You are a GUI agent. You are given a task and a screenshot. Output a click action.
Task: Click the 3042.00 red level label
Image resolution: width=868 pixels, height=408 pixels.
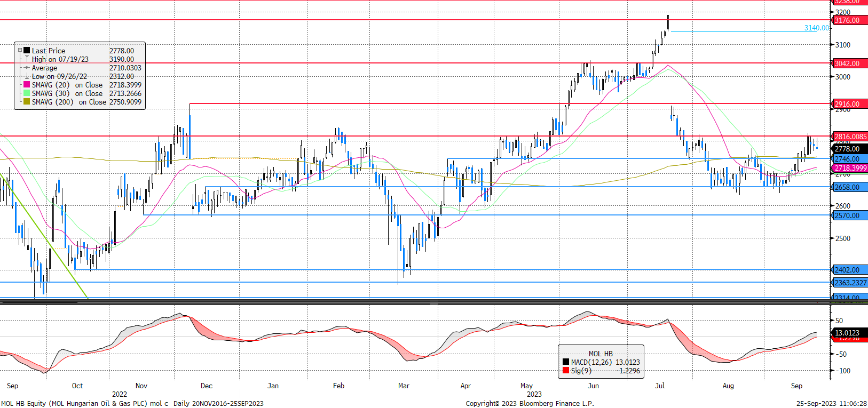tap(850, 63)
